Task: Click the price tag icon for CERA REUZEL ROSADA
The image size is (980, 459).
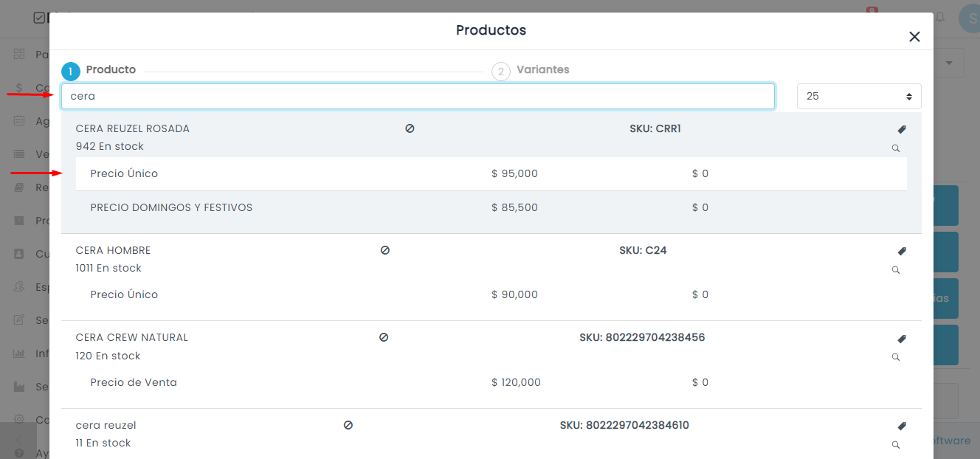Action: point(902,129)
